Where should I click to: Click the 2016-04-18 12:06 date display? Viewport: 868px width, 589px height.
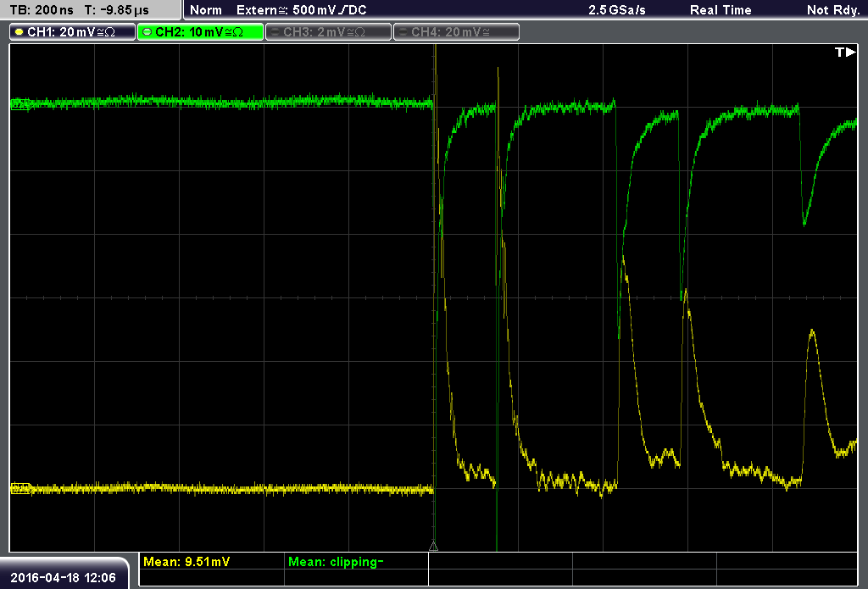(x=63, y=577)
